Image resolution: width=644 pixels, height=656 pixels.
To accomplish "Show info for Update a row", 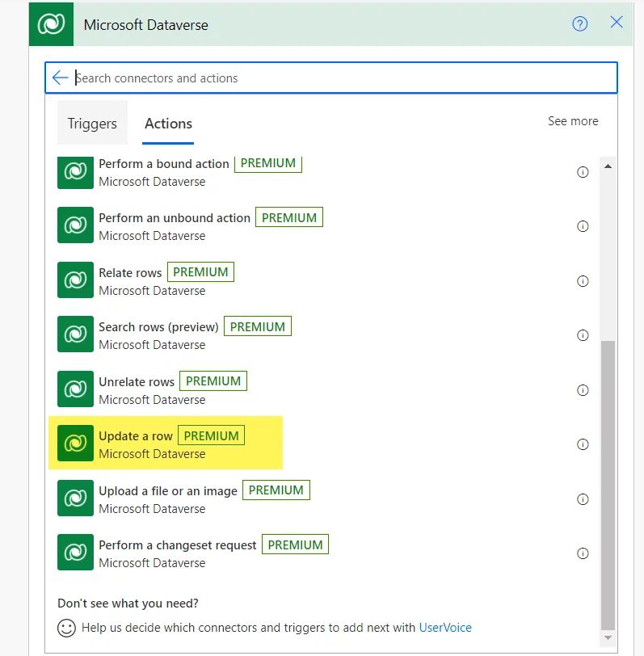I will pos(583,444).
